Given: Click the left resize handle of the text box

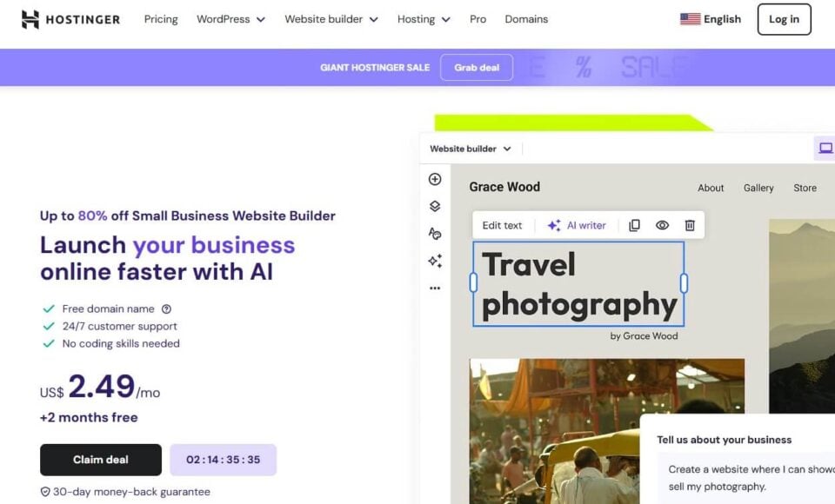Looking at the screenshot, I should tap(473, 283).
